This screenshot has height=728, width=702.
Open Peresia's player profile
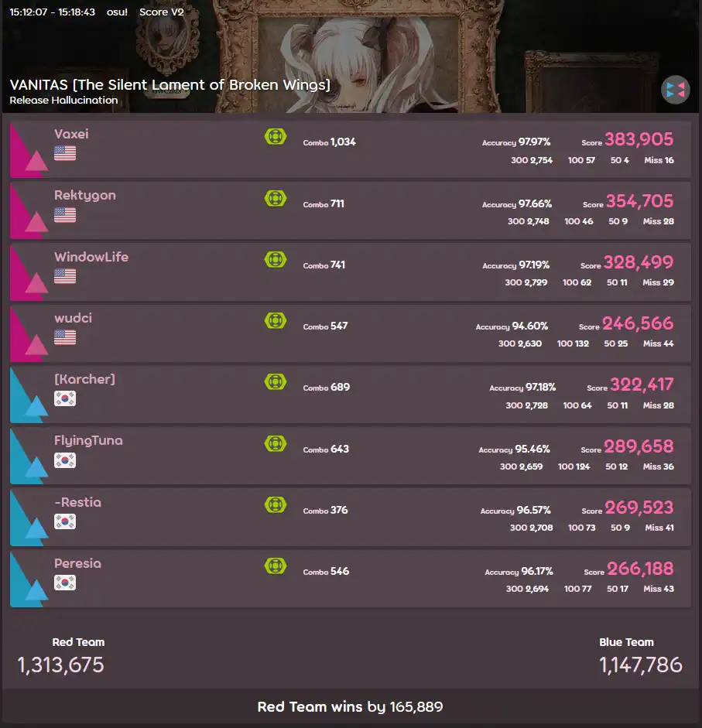[x=77, y=563]
